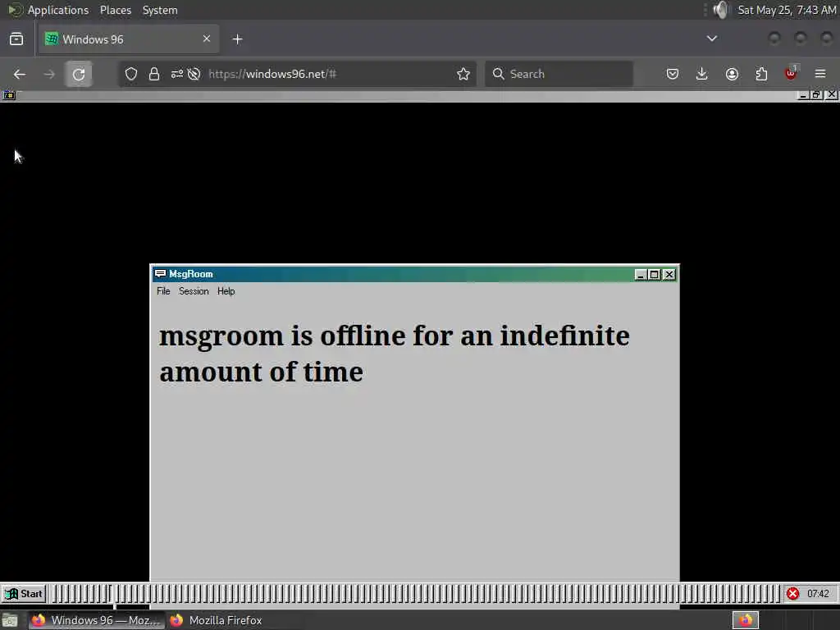Click the volume speaker icon in panel
840x630 pixels.
pos(722,10)
